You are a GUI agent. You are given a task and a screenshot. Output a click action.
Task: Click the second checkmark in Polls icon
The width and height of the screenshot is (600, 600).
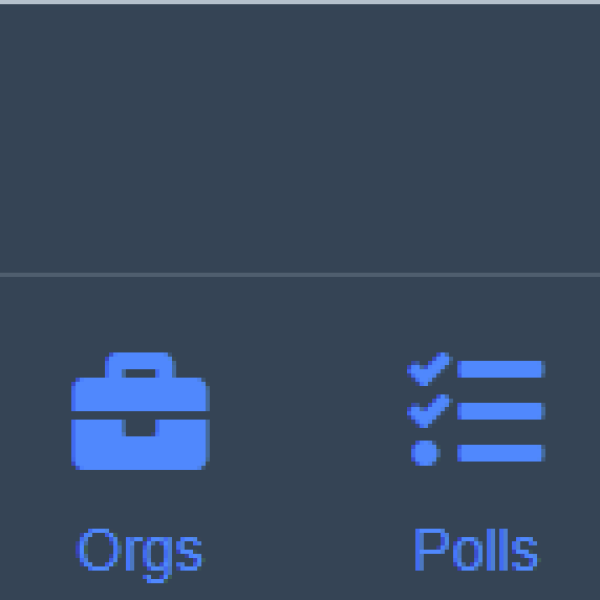tap(429, 411)
